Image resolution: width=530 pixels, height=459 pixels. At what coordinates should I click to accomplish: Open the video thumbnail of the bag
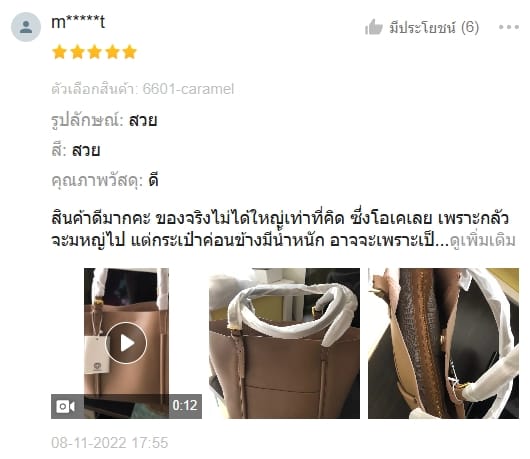point(126,343)
